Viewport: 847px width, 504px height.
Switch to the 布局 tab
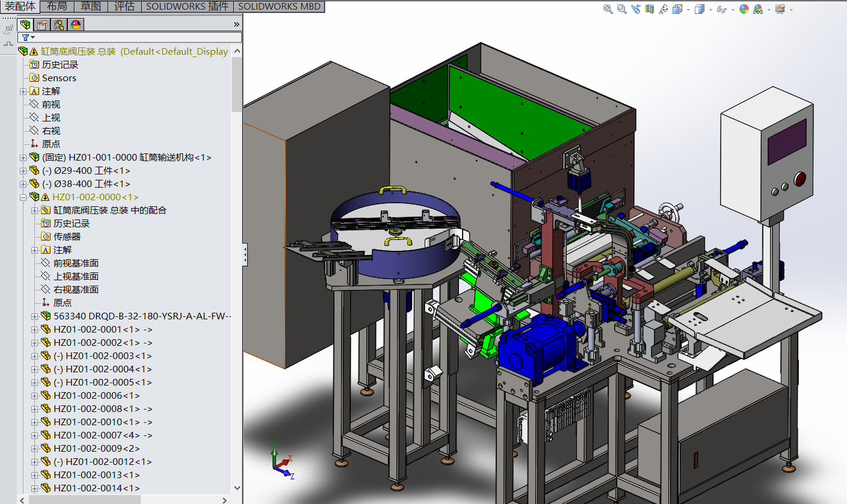coord(57,7)
